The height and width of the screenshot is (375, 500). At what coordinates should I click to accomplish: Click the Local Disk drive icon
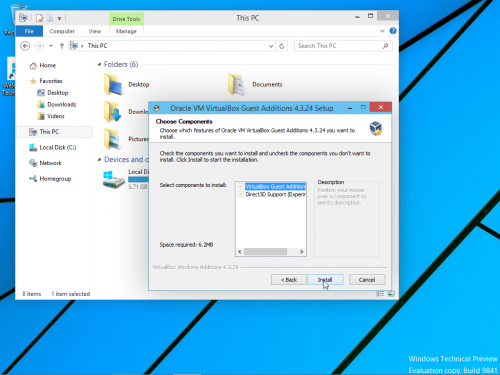(x=114, y=180)
